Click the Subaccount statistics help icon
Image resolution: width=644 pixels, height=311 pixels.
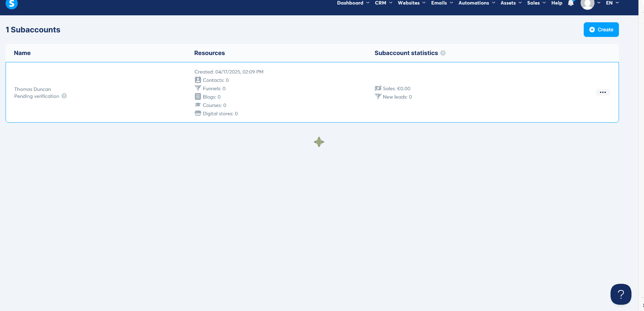point(443,53)
